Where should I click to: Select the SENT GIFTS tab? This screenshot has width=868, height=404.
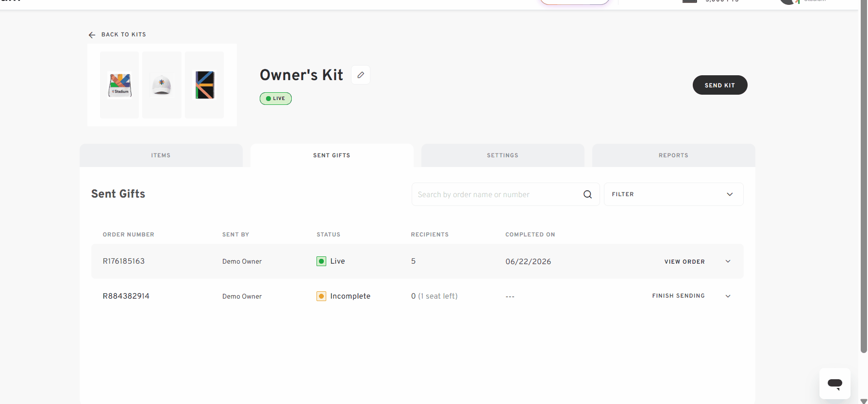click(332, 155)
